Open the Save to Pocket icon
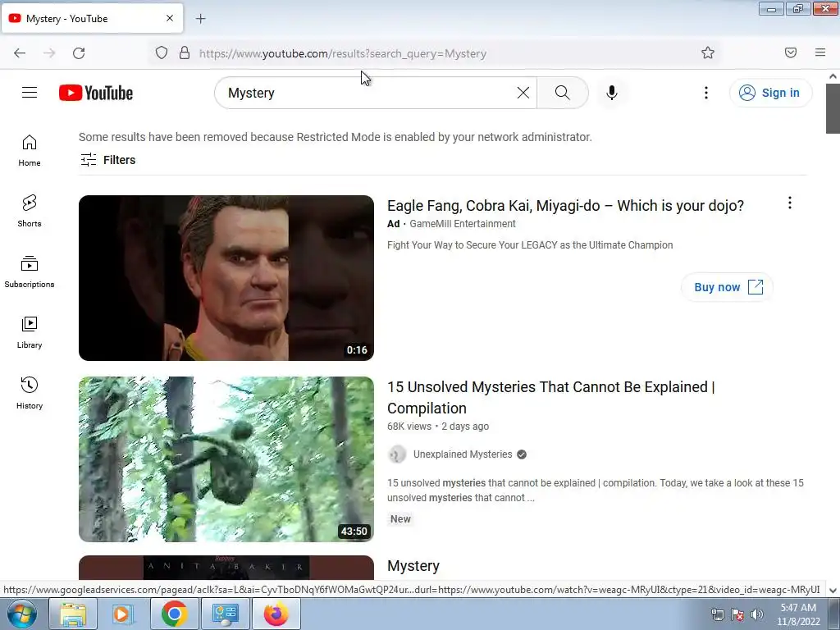 (x=791, y=52)
